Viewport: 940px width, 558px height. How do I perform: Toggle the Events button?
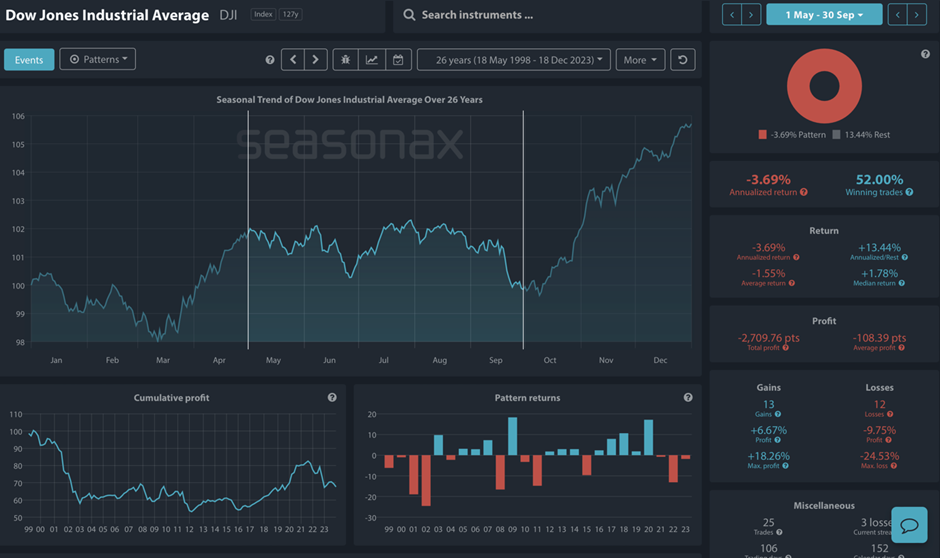click(29, 60)
